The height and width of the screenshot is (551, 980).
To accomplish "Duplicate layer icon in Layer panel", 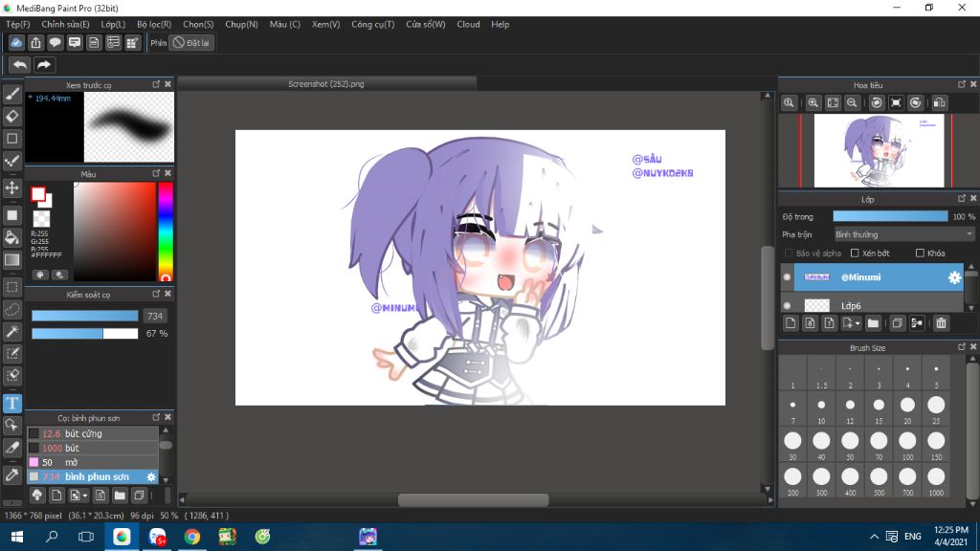I will coord(898,323).
